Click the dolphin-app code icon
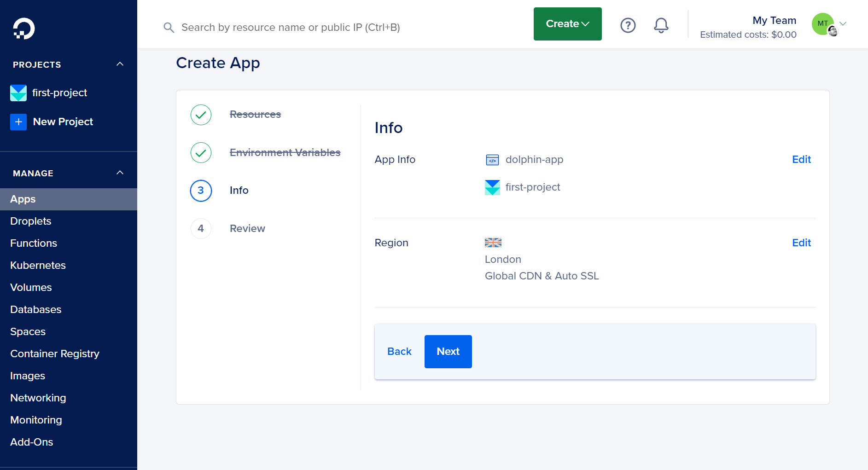The image size is (868, 470). (492, 160)
